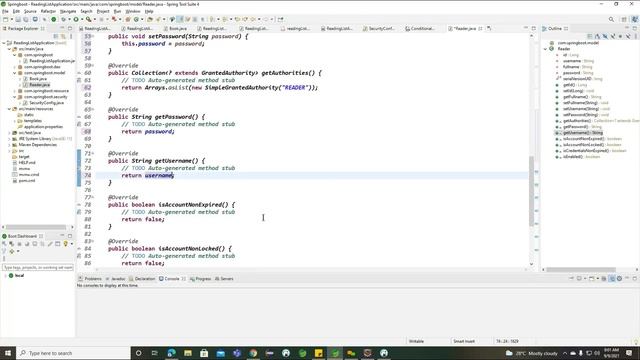Click the Cortana circle taskbar icon

point(138,353)
